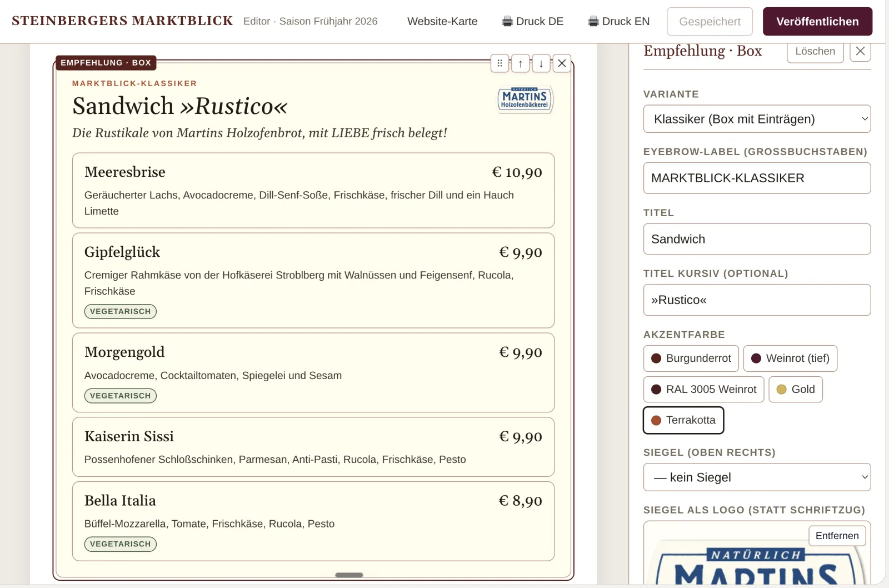
Task: Edit the Eyebrow-Label field MARKTBLICK-KLASSIKER
Action: 757,178
